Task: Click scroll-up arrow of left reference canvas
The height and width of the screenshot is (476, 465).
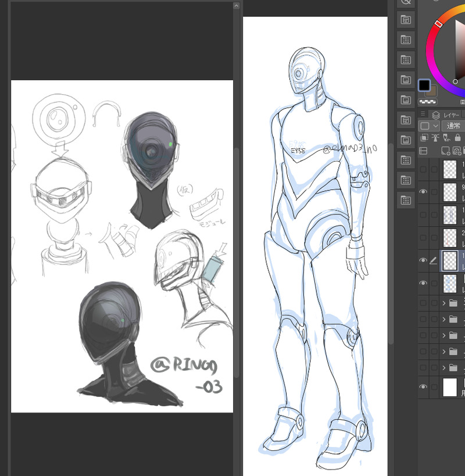Action: coord(237,5)
